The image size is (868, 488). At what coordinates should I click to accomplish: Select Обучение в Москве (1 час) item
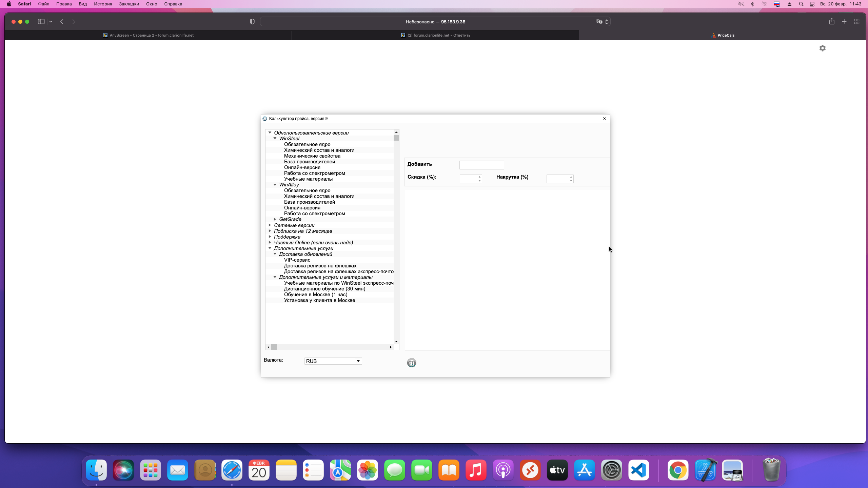[315, 294]
